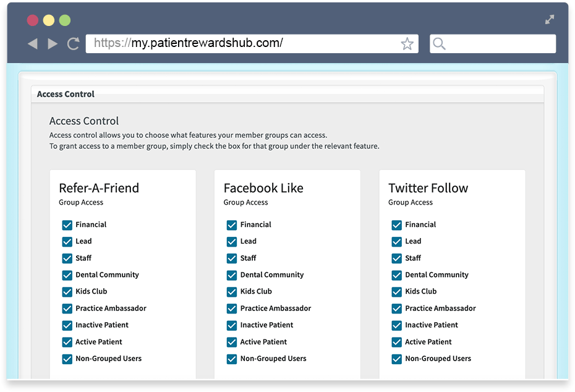
Task: Toggle Practice Ambassador under Facebook Like
Action: click(232, 309)
